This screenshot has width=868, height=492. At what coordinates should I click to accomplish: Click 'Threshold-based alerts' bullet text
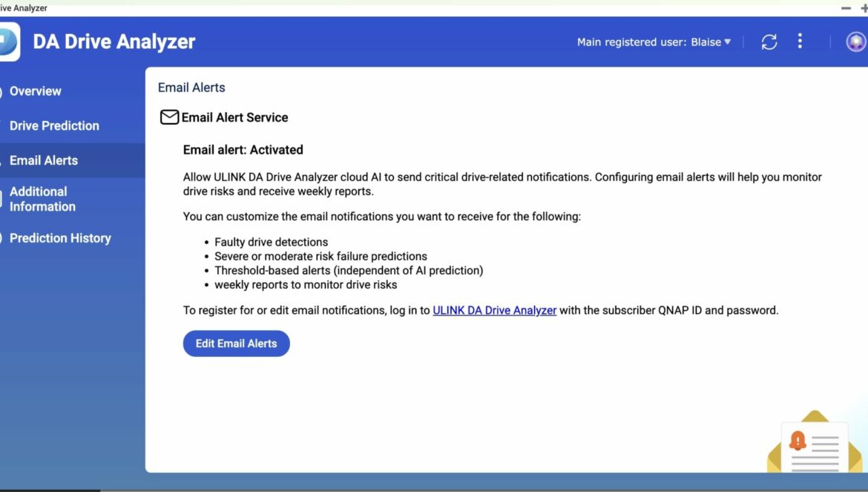[x=349, y=271]
